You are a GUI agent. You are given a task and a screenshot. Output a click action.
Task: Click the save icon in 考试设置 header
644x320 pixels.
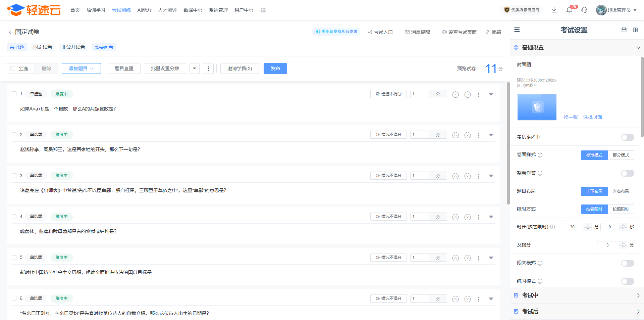(624, 30)
